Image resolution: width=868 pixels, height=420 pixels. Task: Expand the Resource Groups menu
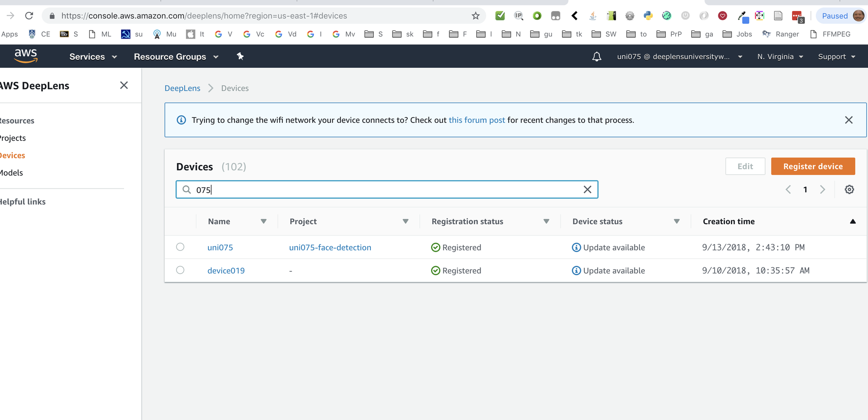coord(176,56)
